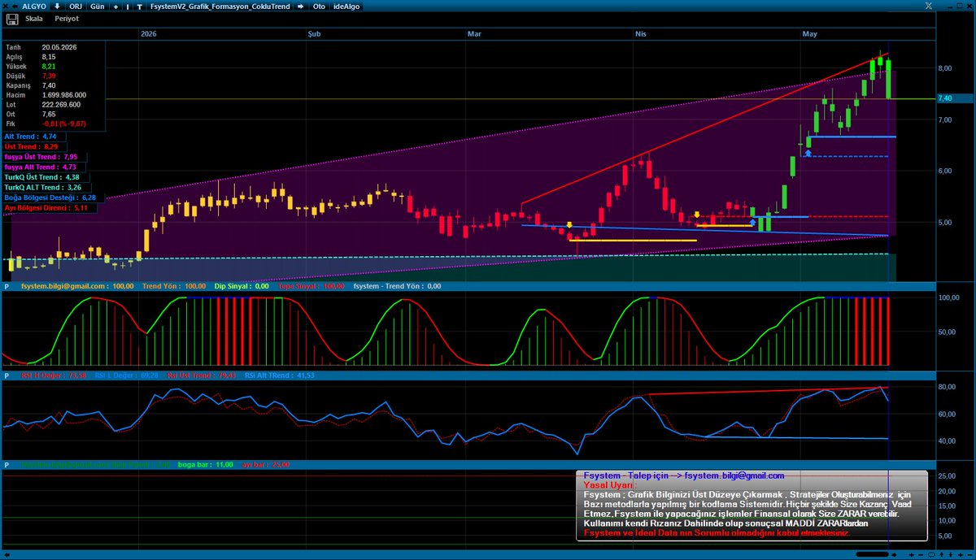Click the plus icon in the top toolbar
976x560 pixels.
click(115, 6)
